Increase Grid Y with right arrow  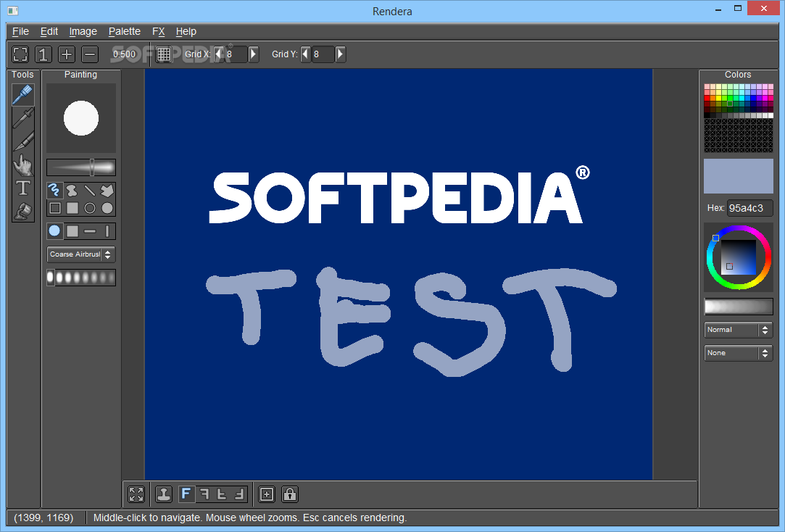click(x=341, y=54)
